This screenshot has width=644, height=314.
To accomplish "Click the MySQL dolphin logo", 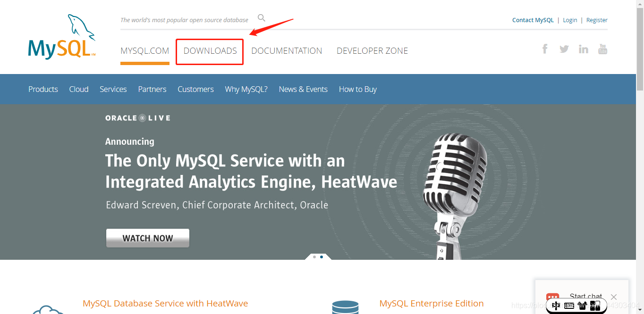I will (62, 37).
